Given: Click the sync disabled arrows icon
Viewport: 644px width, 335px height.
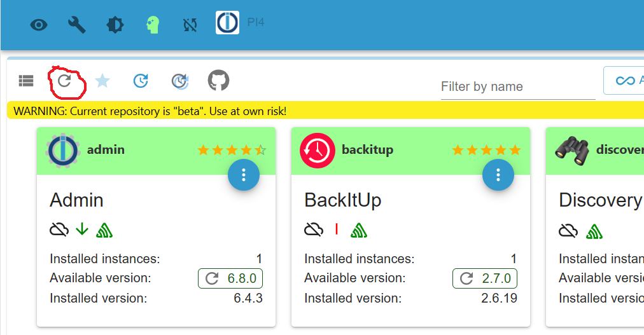Looking at the screenshot, I should coord(190,25).
